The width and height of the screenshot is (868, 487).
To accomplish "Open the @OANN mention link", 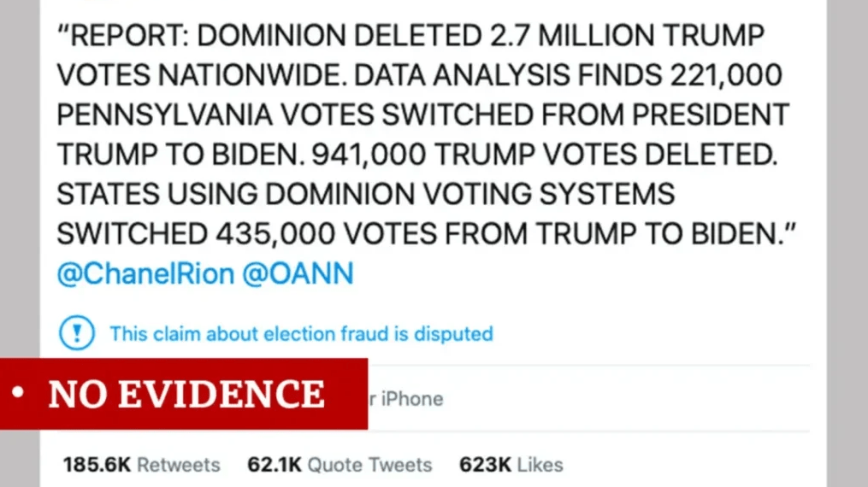I will point(298,273).
